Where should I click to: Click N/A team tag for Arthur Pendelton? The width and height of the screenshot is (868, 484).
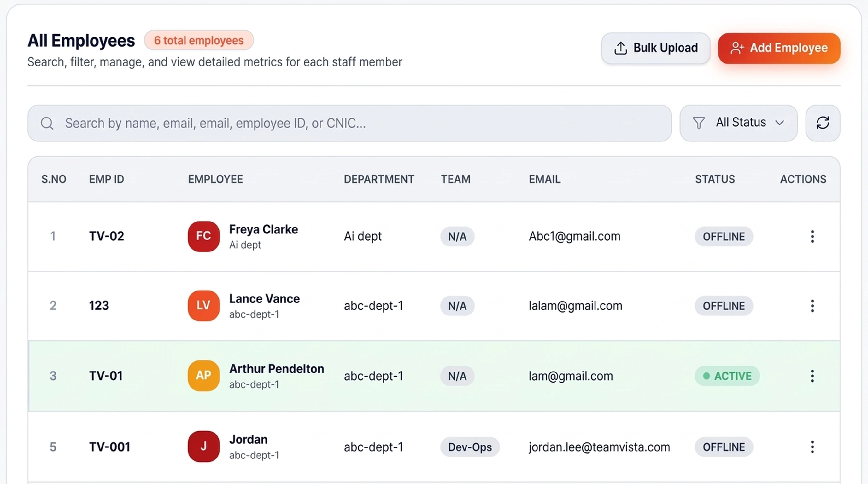pyautogui.click(x=457, y=376)
